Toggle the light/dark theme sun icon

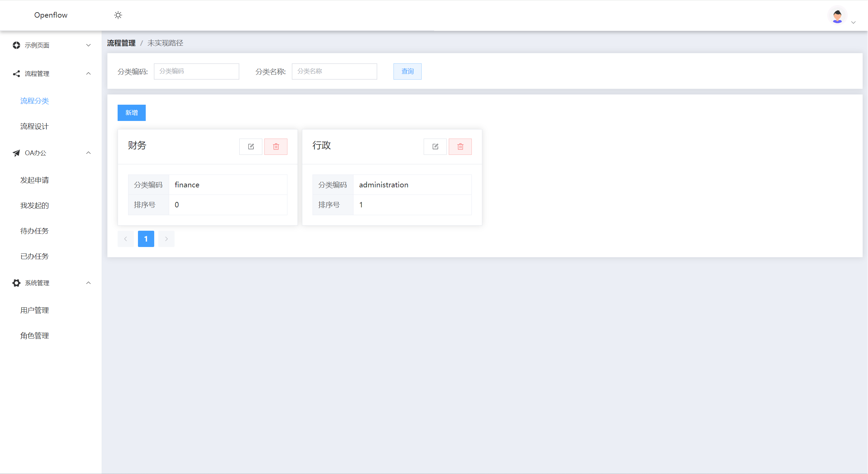coord(118,15)
